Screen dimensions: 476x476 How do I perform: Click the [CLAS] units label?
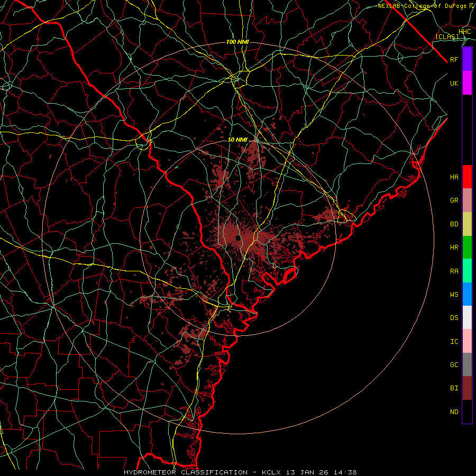(x=447, y=36)
